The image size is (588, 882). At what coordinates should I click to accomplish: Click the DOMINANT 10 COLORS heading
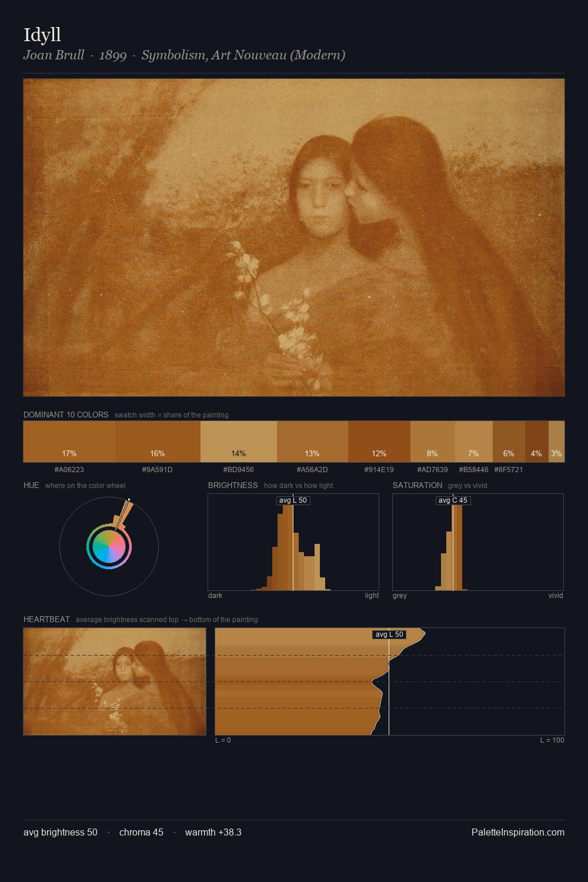(x=66, y=415)
